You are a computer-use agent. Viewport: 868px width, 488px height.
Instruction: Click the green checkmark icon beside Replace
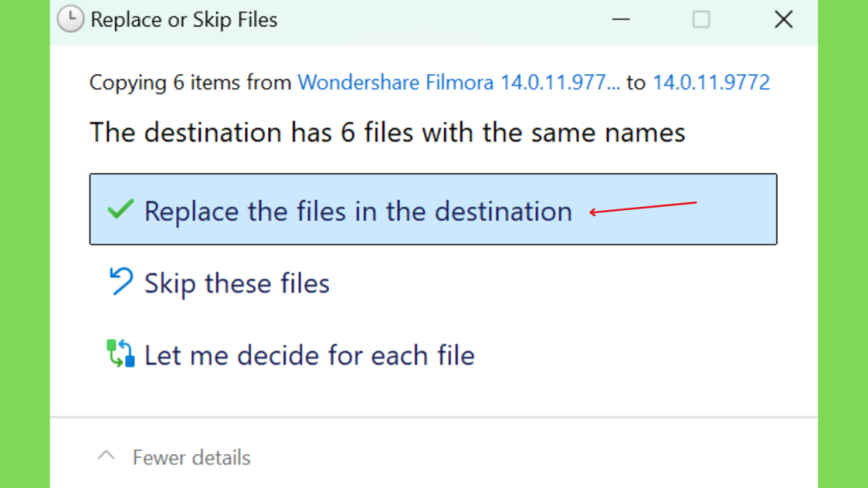120,209
